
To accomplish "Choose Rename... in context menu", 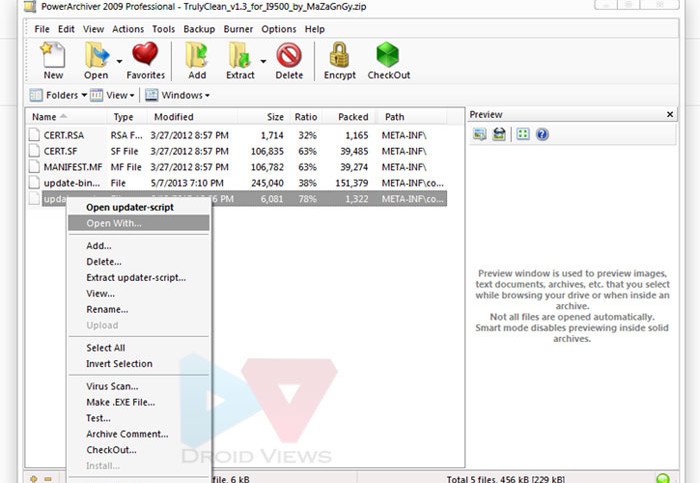I will [x=138, y=309].
